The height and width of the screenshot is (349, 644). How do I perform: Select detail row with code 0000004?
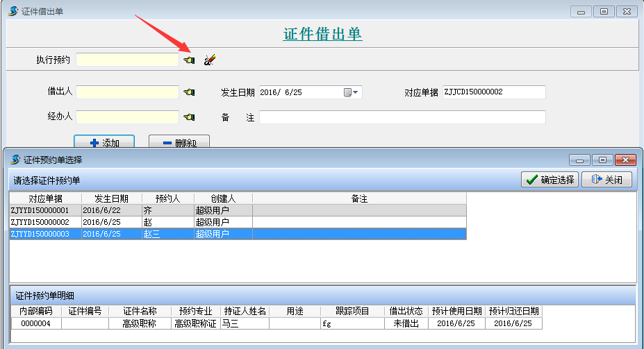coord(36,323)
